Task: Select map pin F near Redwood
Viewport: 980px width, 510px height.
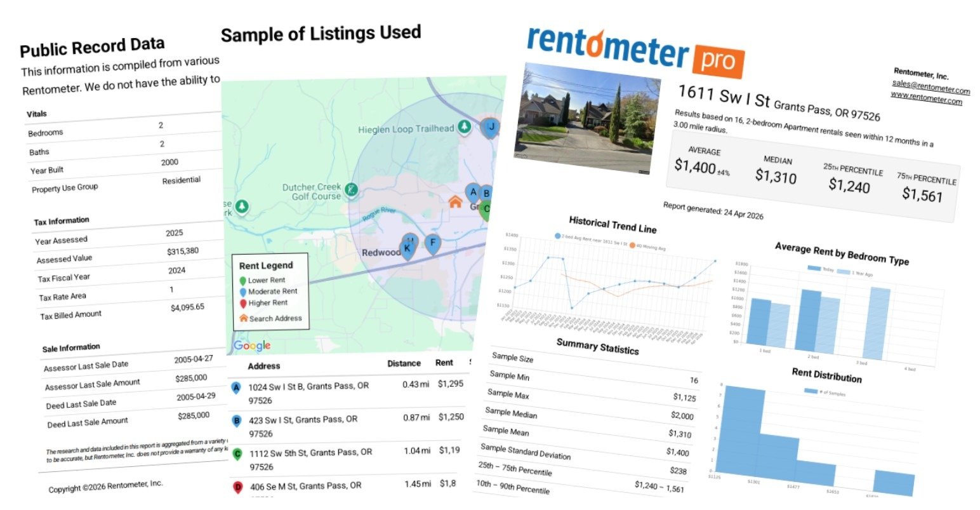Action: (x=433, y=244)
